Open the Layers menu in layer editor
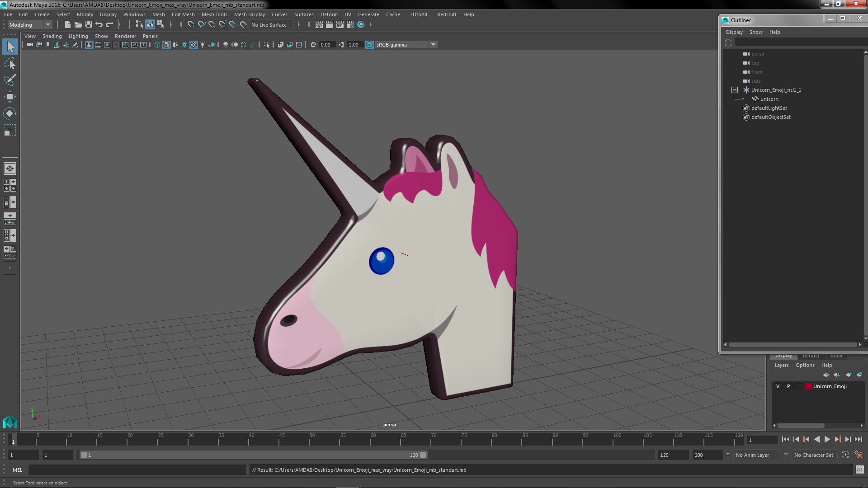 pos(781,365)
